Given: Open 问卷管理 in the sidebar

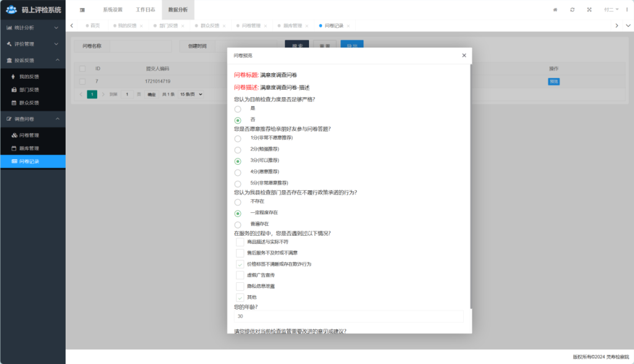Looking at the screenshot, I should [28, 135].
